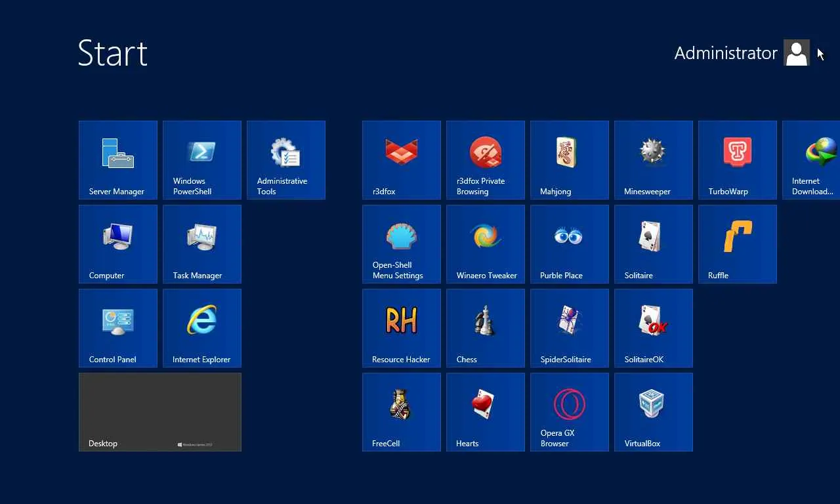Image resolution: width=840 pixels, height=504 pixels.
Task: Open the Administrator account menu
Action: point(742,53)
